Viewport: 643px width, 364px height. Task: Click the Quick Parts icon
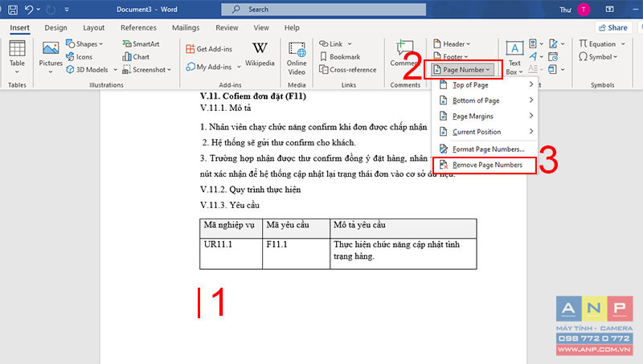[533, 43]
